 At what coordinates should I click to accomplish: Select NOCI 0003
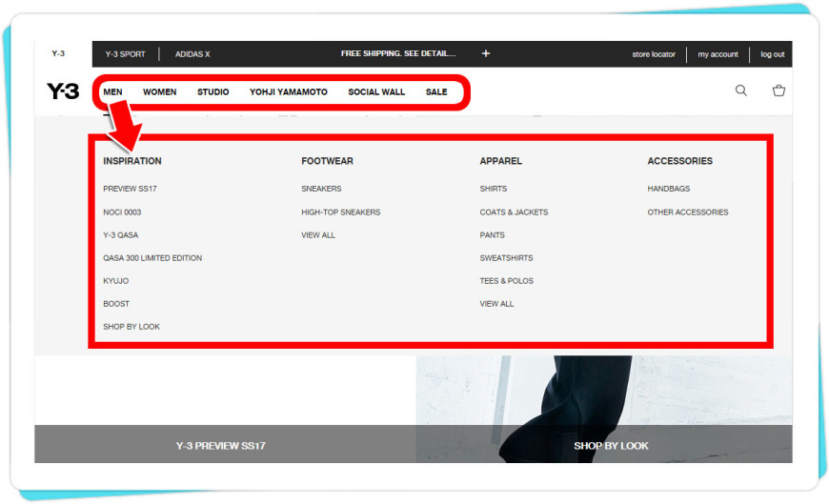[x=122, y=212]
